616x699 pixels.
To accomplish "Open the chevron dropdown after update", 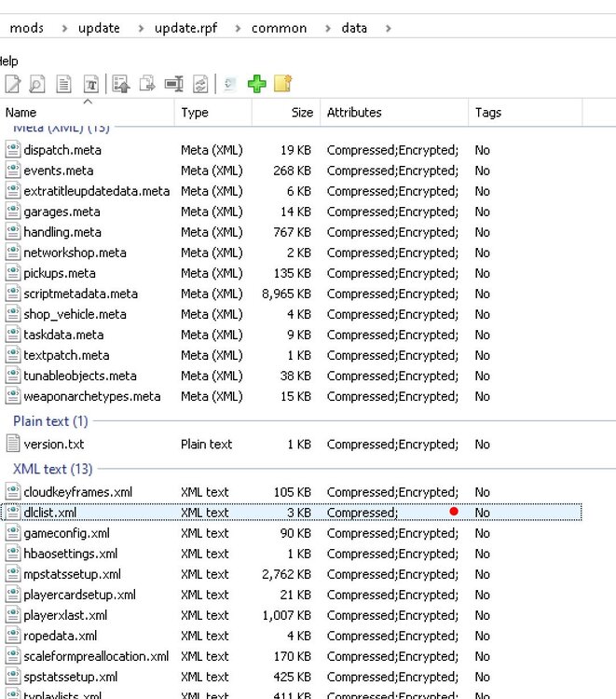I will (x=141, y=29).
